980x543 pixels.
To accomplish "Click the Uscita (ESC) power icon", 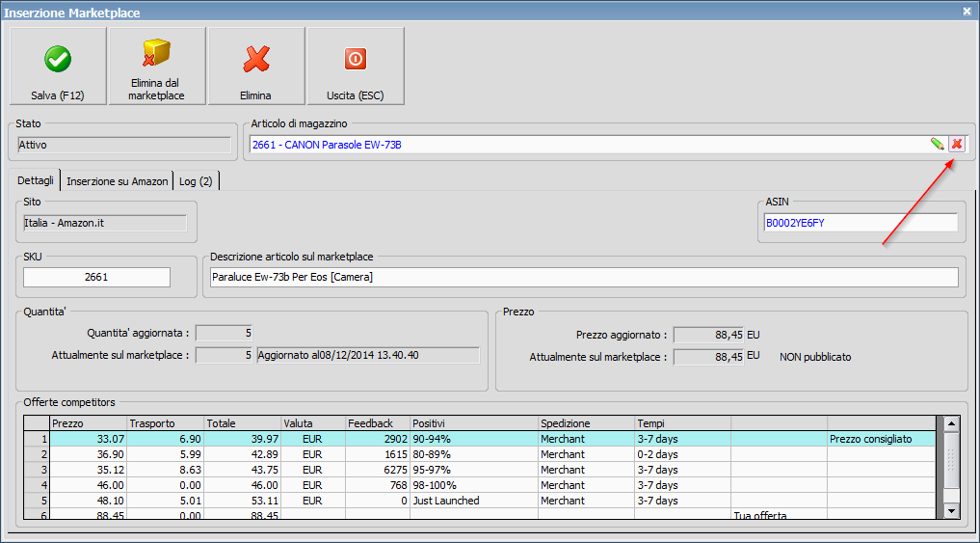I will (x=356, y=60).
